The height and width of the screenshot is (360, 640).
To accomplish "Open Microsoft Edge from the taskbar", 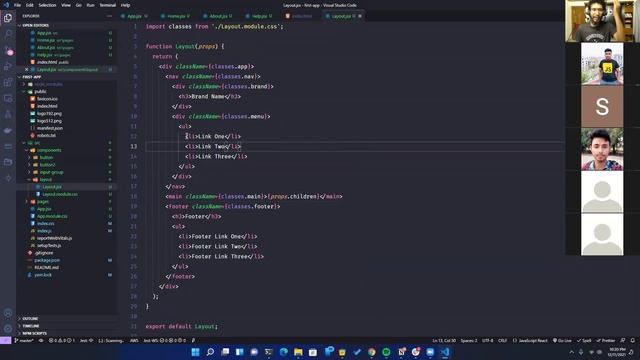I will pos(283,352).
